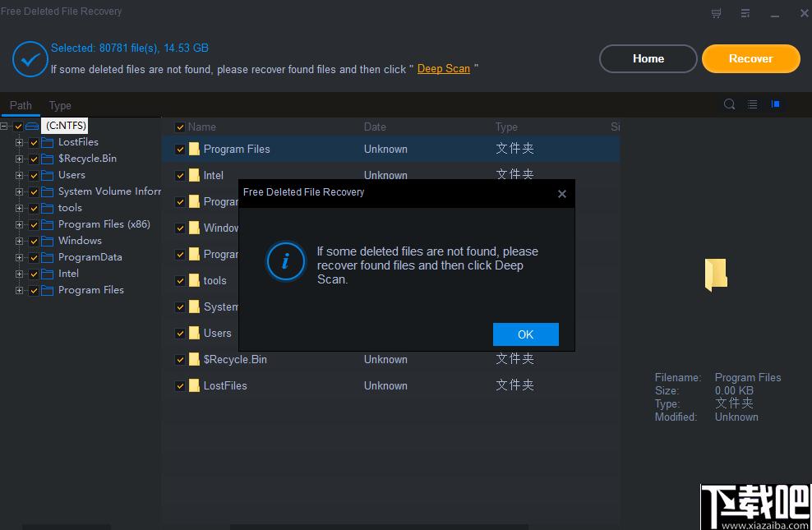Screen dimensions: 812x530
Task: Expand the Program Files (x86) tree node
Action: (19, 224)
